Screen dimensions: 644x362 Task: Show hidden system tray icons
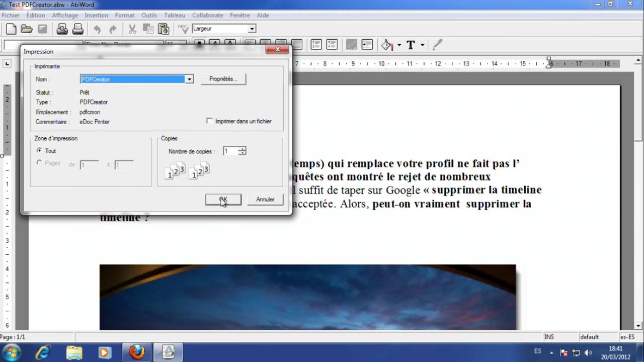pyautogui.click(x=551, y=352)
